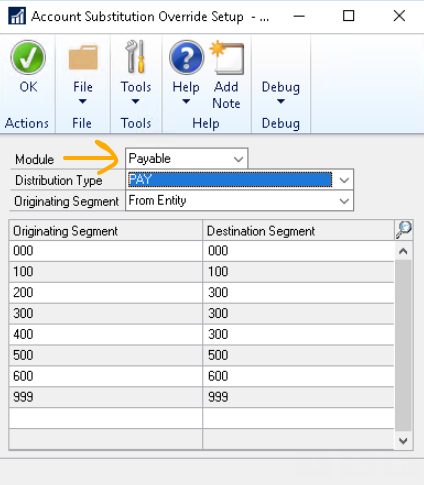Viewport: 424px width, 485px height.
Task: Click destination segment cell in row 600
Action: click(x=298, y=376)
